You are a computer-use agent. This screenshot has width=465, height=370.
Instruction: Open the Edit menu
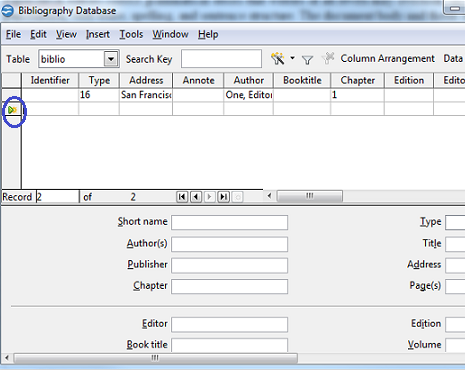38,34
